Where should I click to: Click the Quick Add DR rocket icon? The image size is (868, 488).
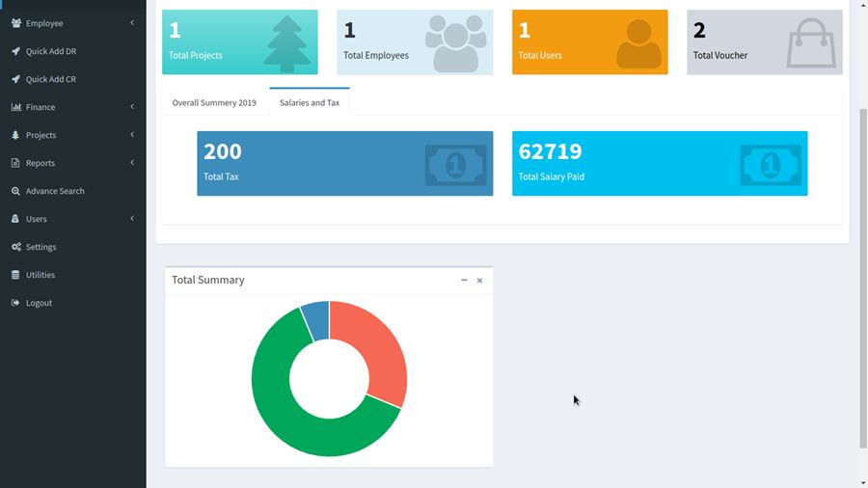pos(16,51)
